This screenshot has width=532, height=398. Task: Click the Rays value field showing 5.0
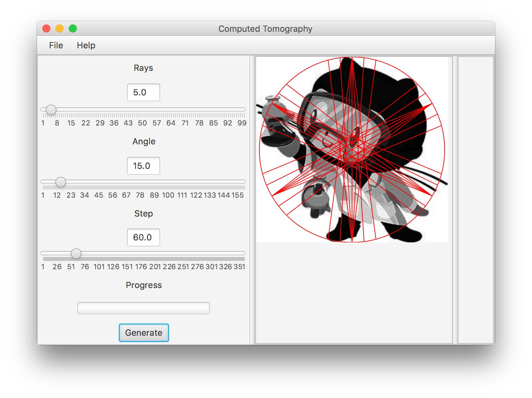point(144,92)
